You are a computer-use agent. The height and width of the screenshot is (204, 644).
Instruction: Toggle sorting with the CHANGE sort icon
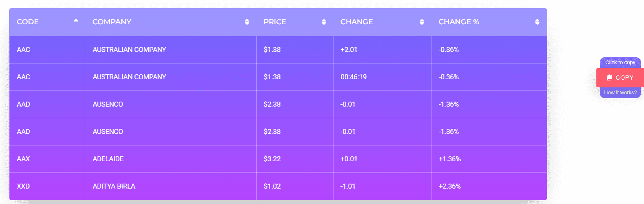[x=422, y=22]
